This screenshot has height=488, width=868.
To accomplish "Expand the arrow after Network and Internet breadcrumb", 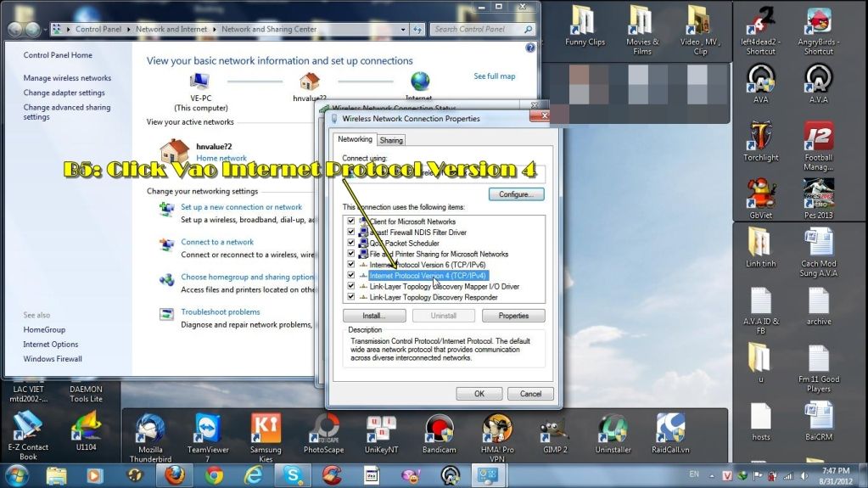I will click(x=216, y=29).
